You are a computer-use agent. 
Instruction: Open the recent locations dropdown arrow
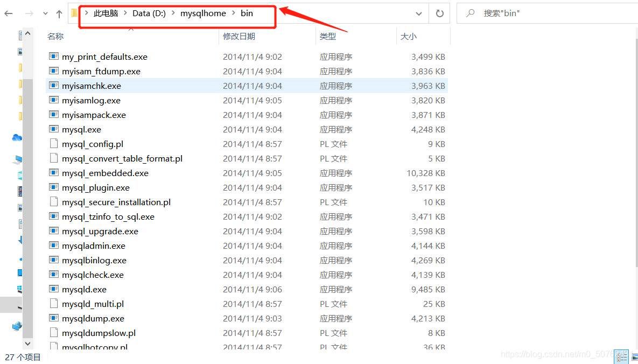tap(45, 14)
